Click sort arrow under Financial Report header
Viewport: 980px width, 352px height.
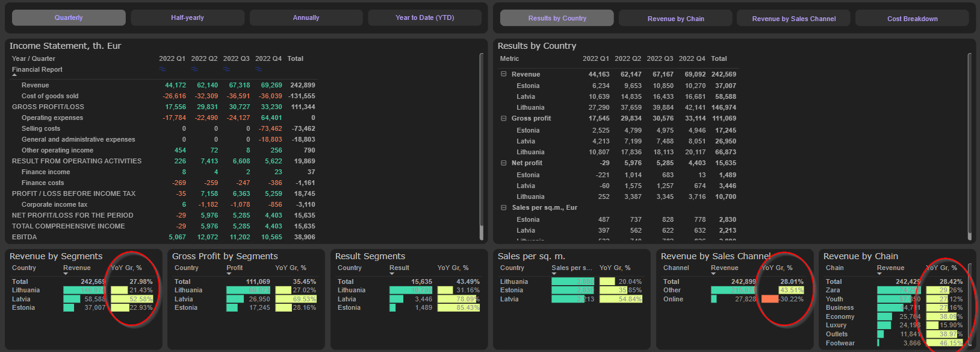tap(14, 75)
